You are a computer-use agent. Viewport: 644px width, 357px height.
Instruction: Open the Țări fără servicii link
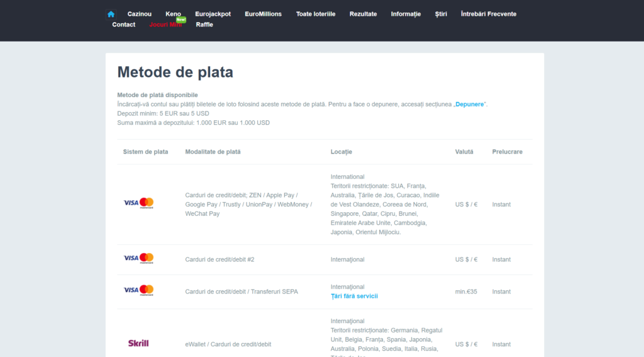click(x=354, y=296)
